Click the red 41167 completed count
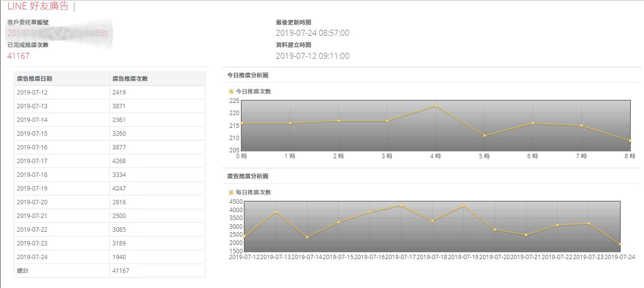This screenshot has width=644, height=288. [x=19, y=56]
